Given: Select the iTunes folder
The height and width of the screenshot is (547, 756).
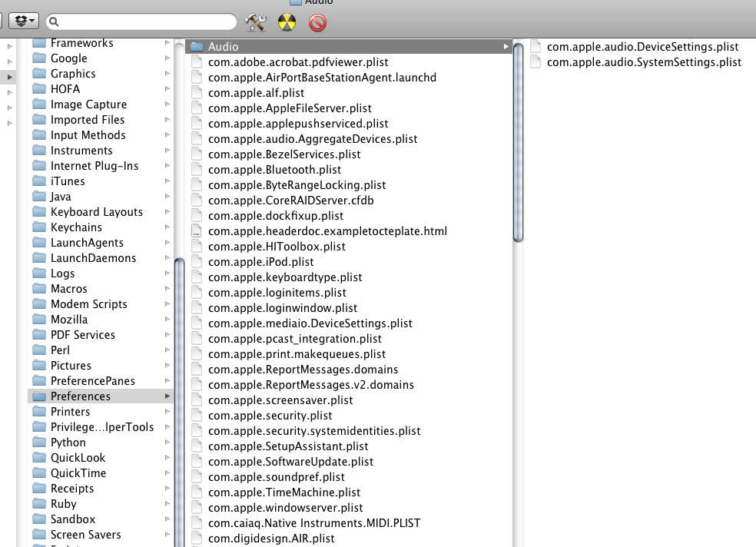Looking at the screenshot, I should (x=101, y=181).
